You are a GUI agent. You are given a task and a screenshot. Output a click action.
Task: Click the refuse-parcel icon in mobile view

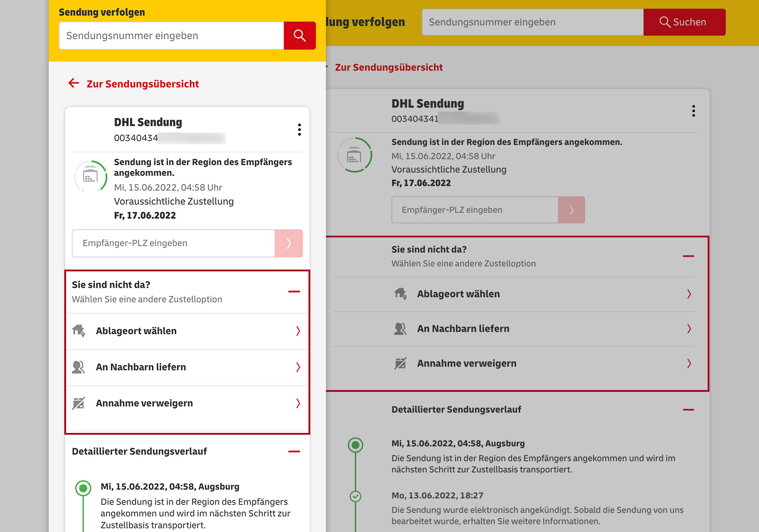(79, 403)
